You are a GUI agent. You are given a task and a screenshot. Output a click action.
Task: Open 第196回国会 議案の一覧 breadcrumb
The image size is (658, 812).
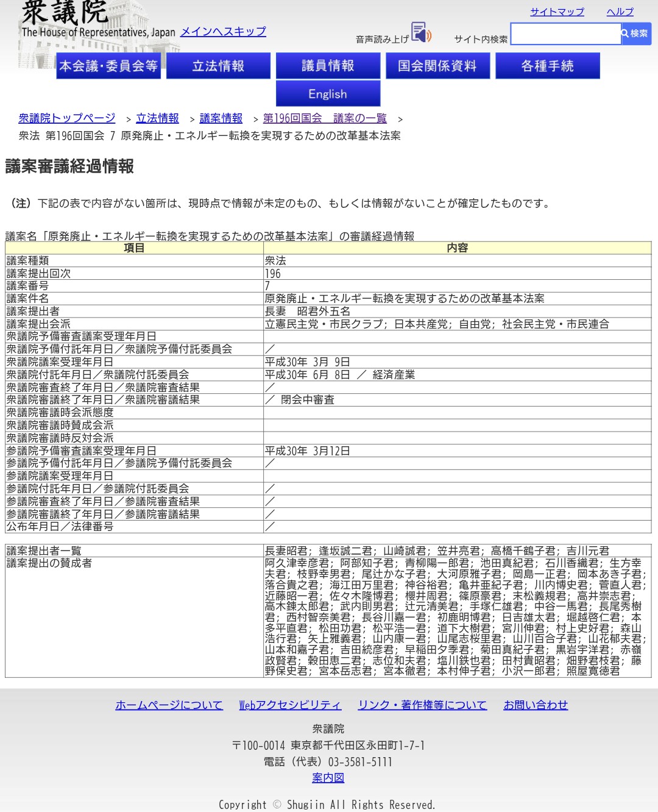325,118
